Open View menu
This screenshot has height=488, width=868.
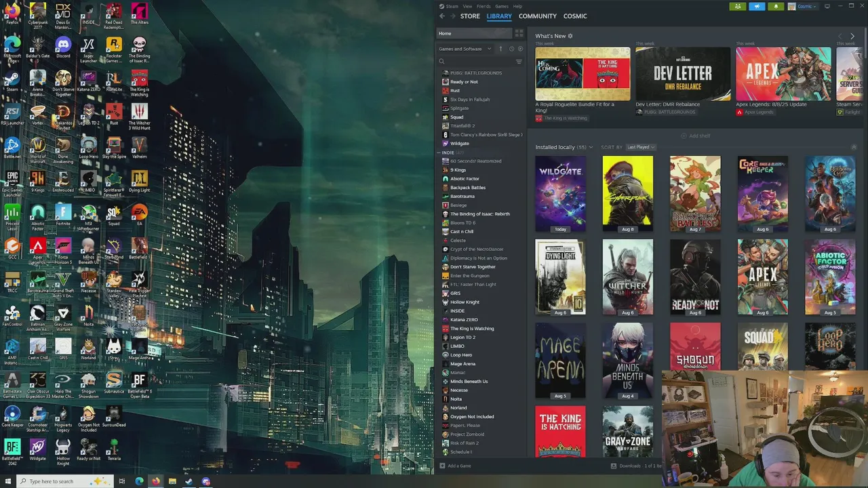[x=467, y=6]
